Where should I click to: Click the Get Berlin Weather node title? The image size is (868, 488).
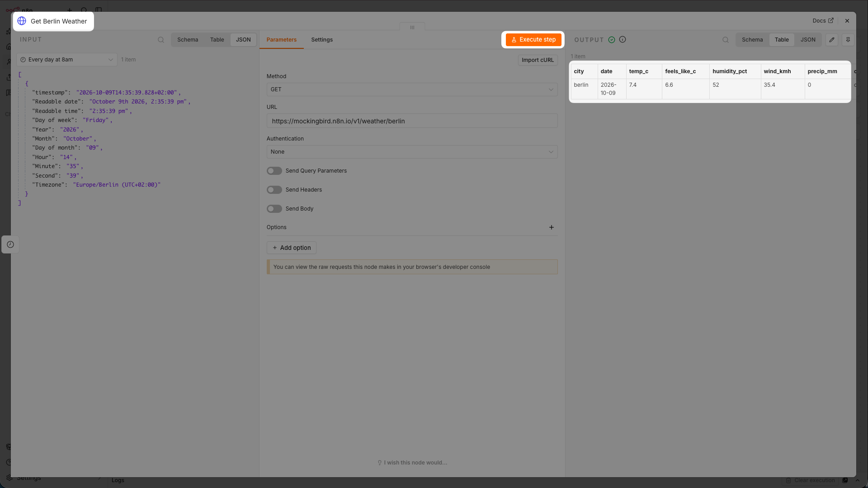pyautogui.click(x=59, y=21)
